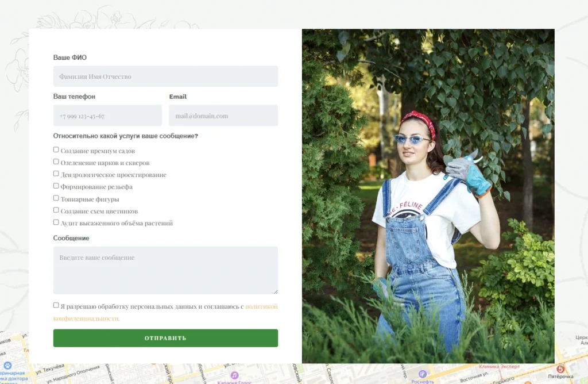Focus the Email field with mail@domain.com placeholder

[223, 116]
